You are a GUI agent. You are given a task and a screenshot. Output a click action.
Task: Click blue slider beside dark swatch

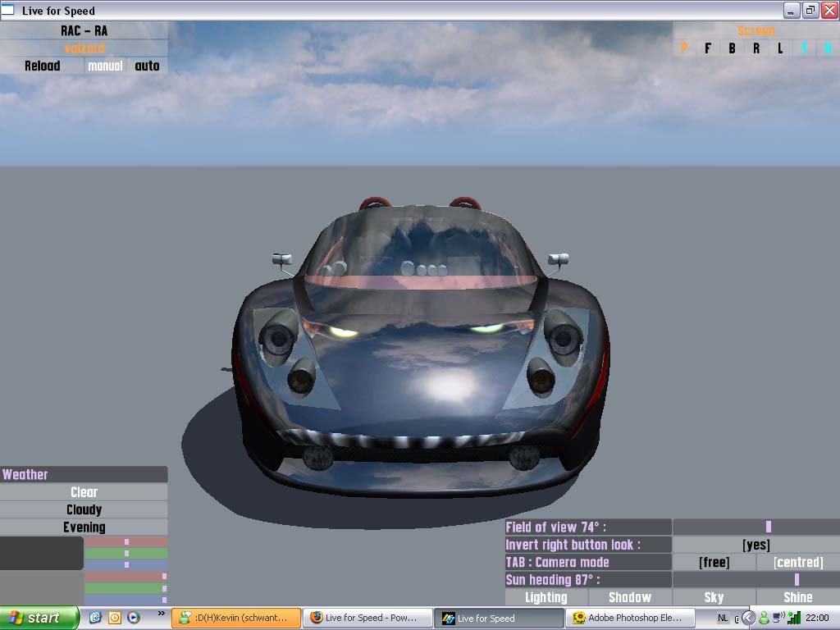click(x=126, y=564)
